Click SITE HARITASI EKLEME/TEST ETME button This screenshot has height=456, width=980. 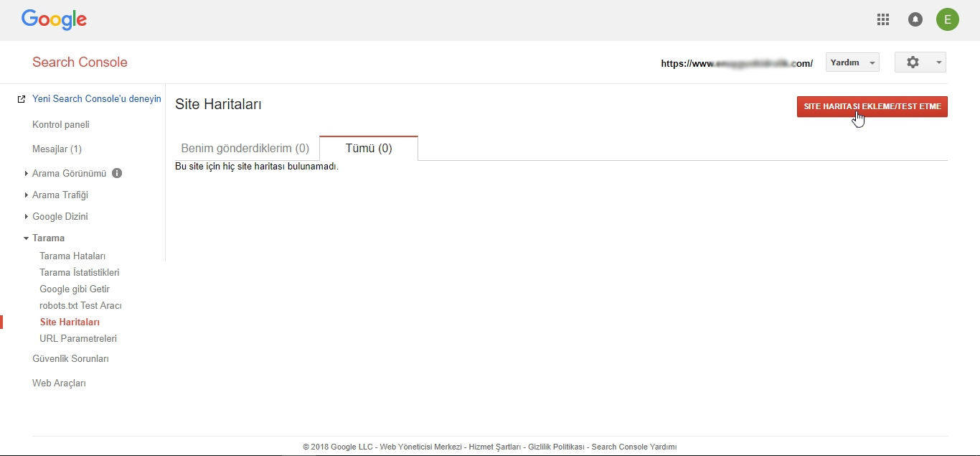(872, 106)
